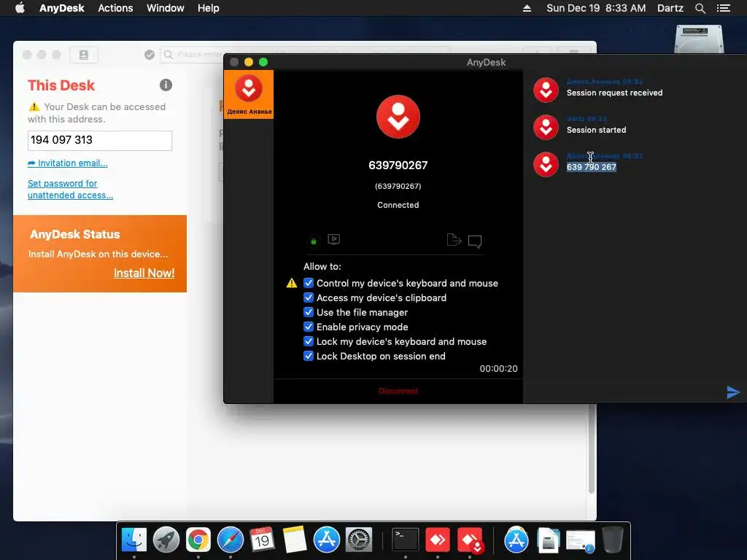Open Finder from the dock
Viewport: 747px width, 560px height.
(134, 540)
